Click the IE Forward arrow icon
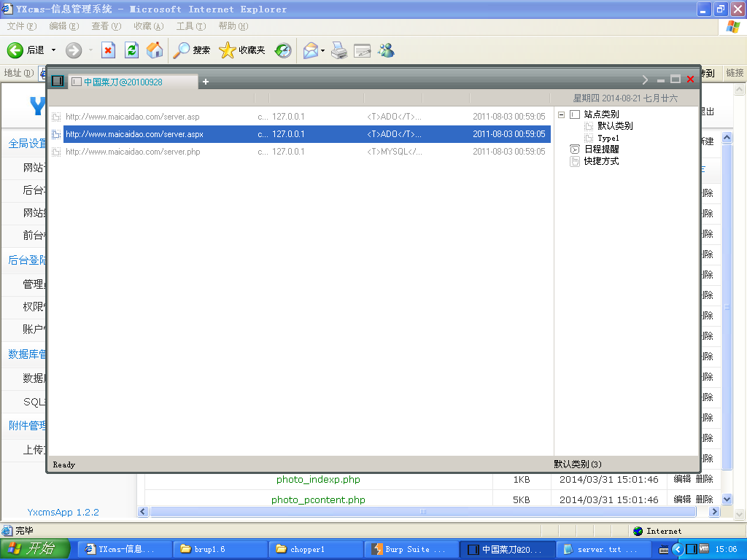The width and height of the screenshot is (747, 560). (x=74, y=50)
